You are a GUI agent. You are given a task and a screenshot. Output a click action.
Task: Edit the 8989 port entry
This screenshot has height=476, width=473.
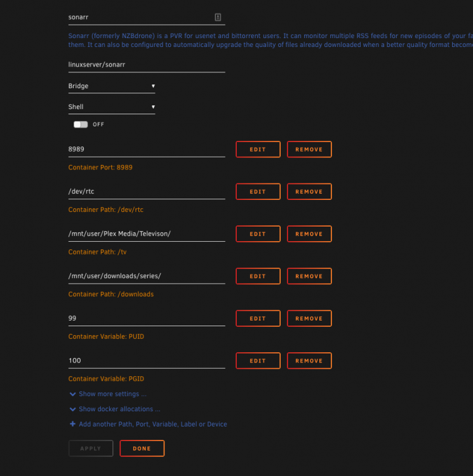pos(258,149)
